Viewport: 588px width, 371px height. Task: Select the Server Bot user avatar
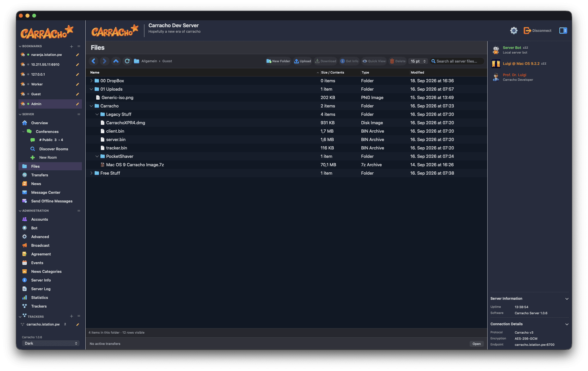point(496,50)
